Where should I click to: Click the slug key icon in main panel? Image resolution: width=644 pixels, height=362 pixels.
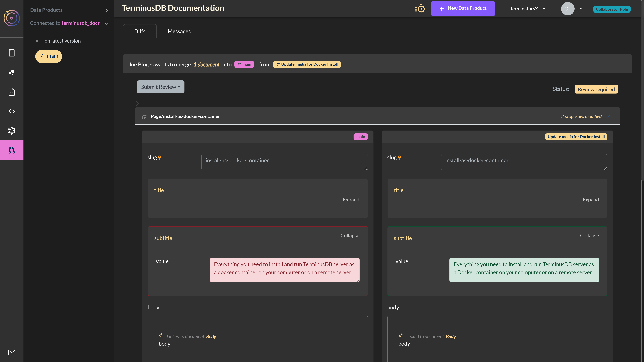[x=160, y=158]
